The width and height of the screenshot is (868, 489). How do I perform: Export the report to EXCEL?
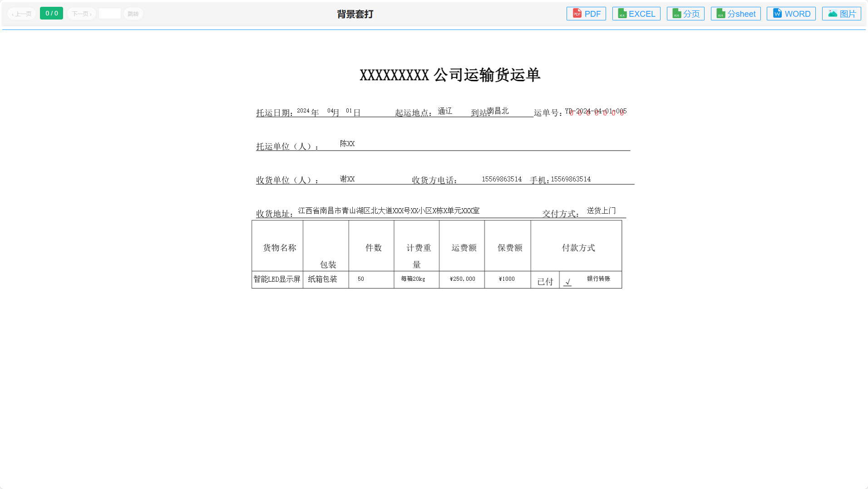pyautogui.click(x=636, y=14)
